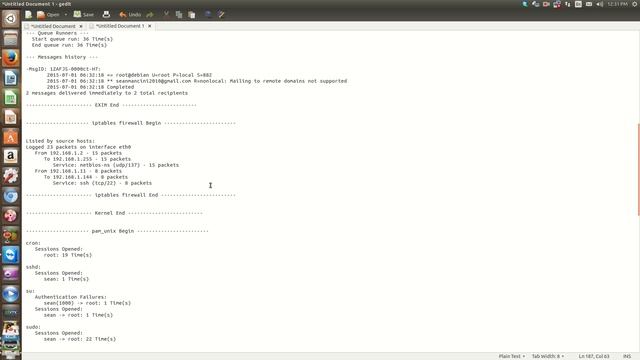Viewport: 640px width, 360px height.
Task: Launch LibreOffice Impress from the dock
Action: (11, 117)
